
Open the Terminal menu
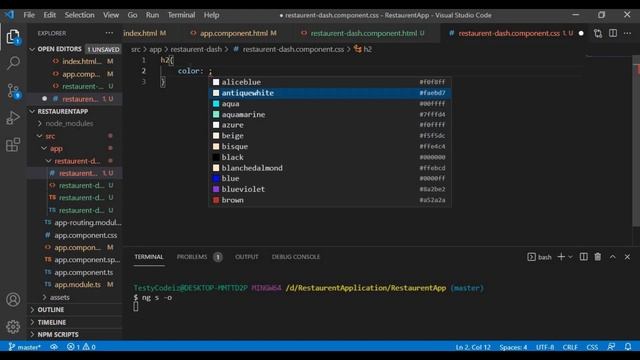(181, 15)
